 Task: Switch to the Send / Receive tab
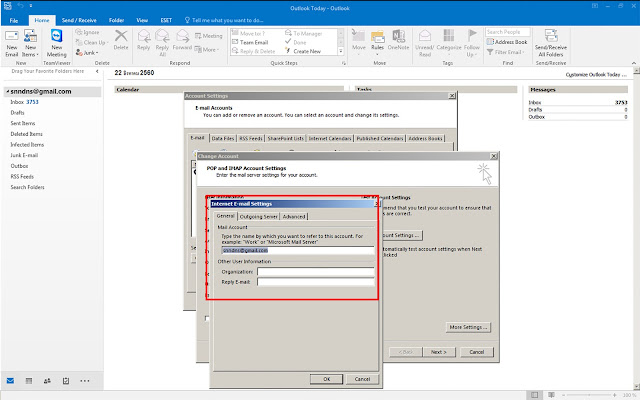pos(79,20)
